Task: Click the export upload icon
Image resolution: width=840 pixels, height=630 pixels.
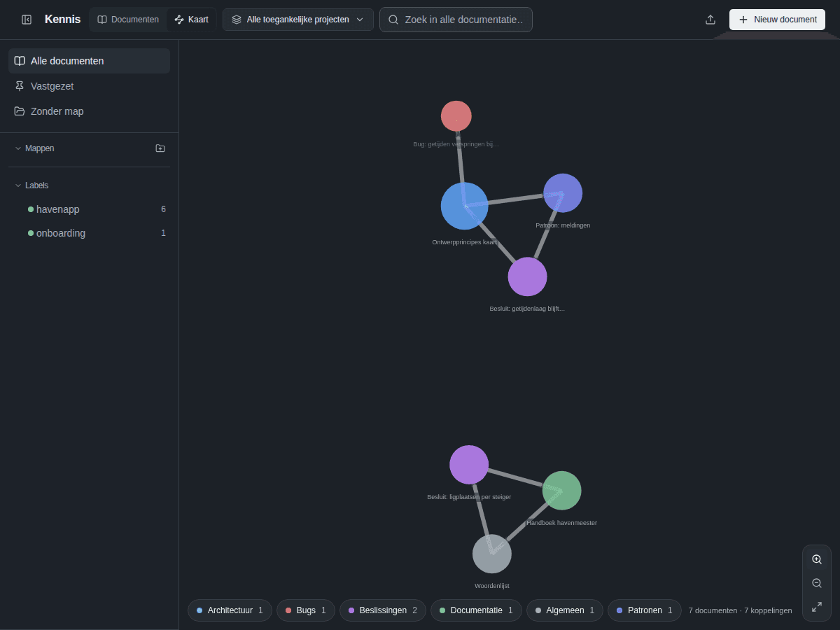Action: pyautogui.click(x=710, y=20)
